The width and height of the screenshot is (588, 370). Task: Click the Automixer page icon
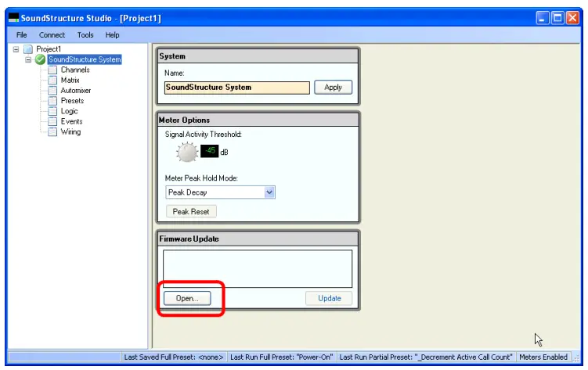pyautogui.click(x=52, y=91)
